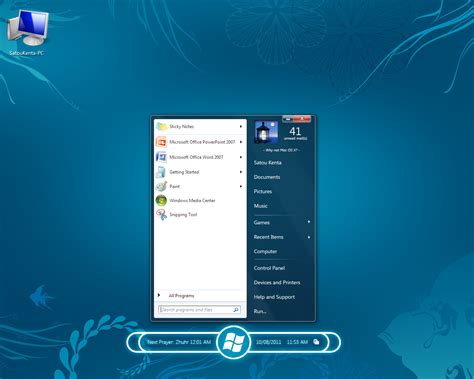Open Computer link

265,251
